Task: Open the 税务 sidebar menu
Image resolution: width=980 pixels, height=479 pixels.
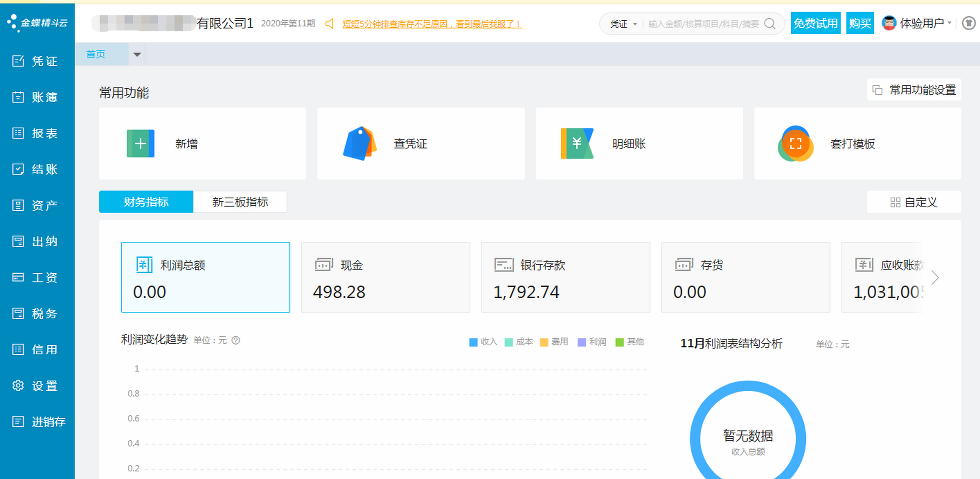Action: (x=35, y=313)
